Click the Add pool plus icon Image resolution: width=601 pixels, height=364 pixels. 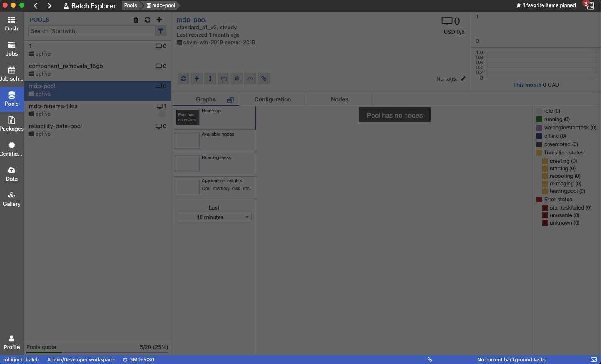click(197, 78)
